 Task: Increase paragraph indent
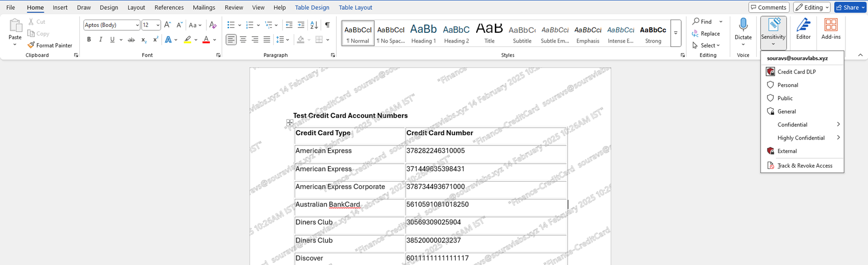301,25
